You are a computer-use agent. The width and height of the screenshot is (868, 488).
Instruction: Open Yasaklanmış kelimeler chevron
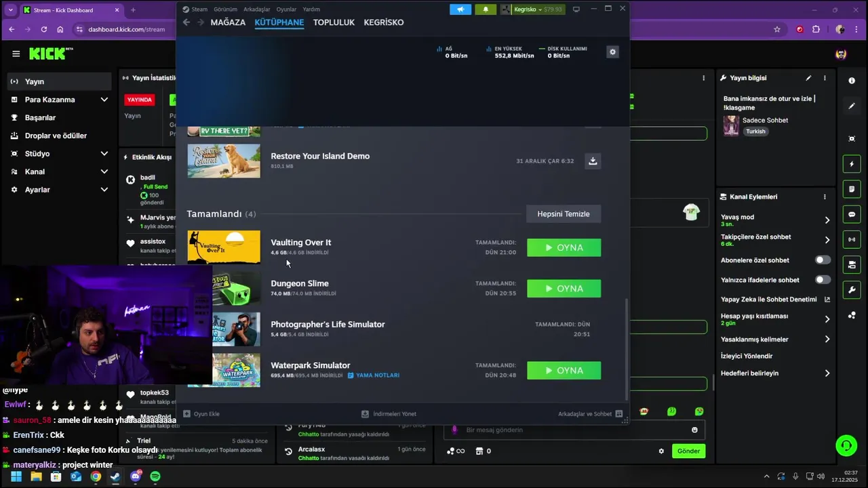tap(827, 339)
